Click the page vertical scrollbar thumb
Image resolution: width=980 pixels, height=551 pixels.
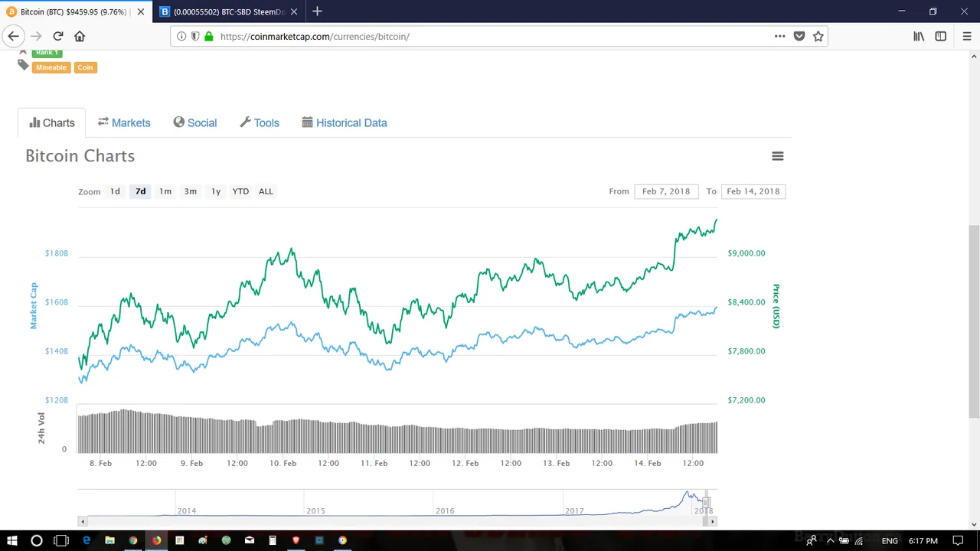[974, 321]
